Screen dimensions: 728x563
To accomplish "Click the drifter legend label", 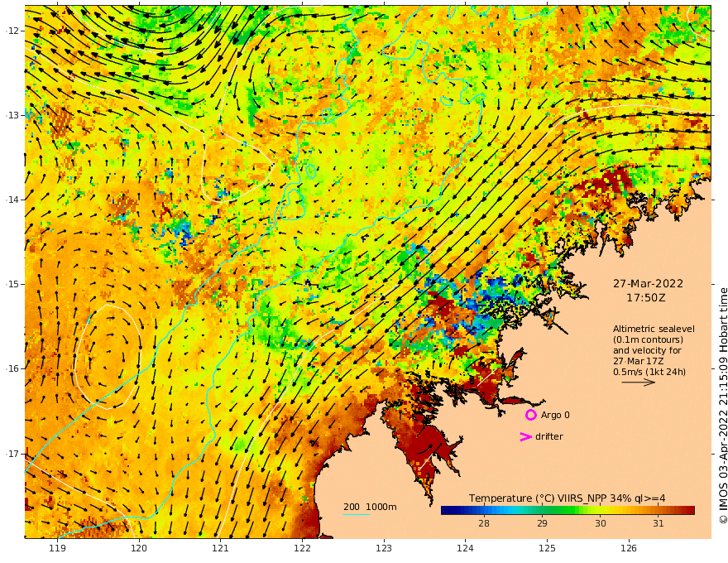I will [548, 436].
